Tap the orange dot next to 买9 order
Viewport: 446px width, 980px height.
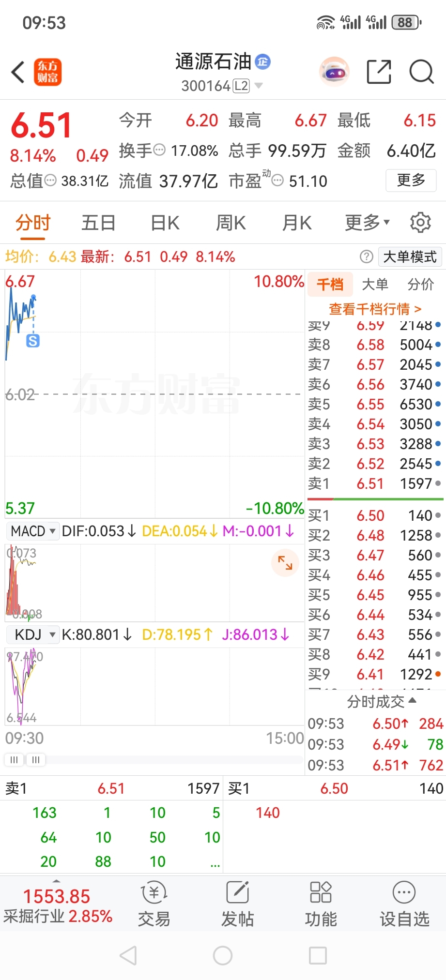click(x=438, y=674)
